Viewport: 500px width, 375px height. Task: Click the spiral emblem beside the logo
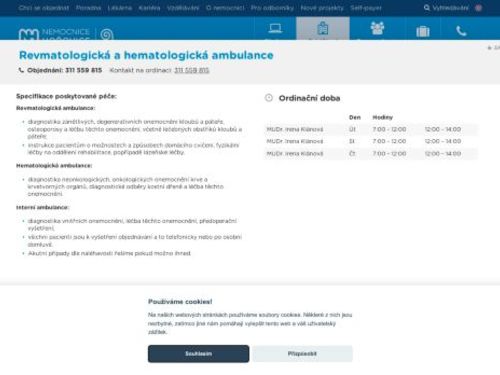pos(107,34)
